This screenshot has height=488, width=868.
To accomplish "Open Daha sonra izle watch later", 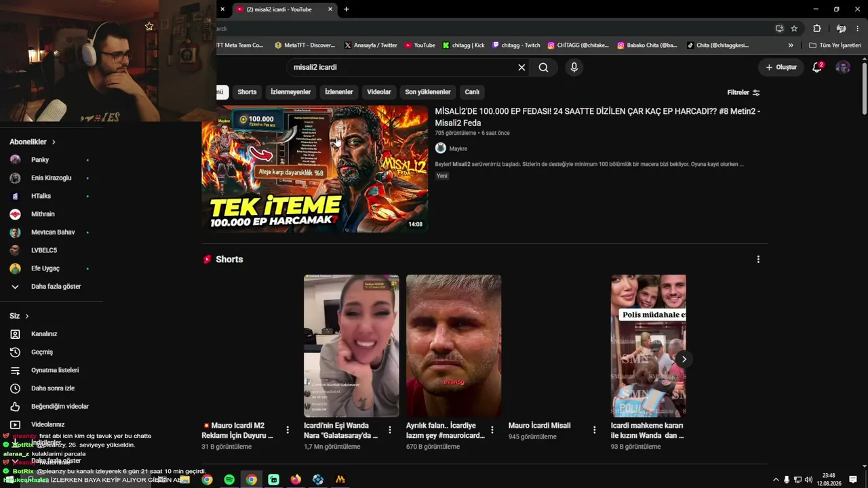I will (52, 388).
